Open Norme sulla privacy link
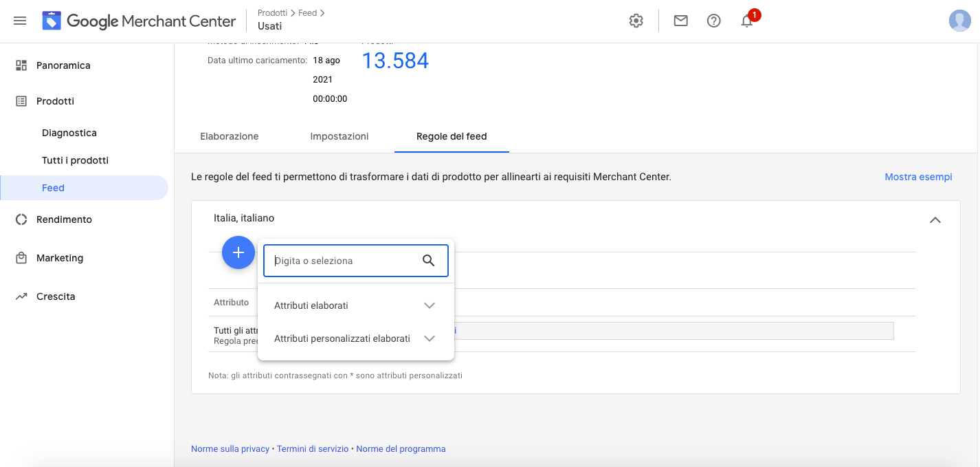This screenshot has width=980, height=467. pyautogui.click(x=230, y=449)
